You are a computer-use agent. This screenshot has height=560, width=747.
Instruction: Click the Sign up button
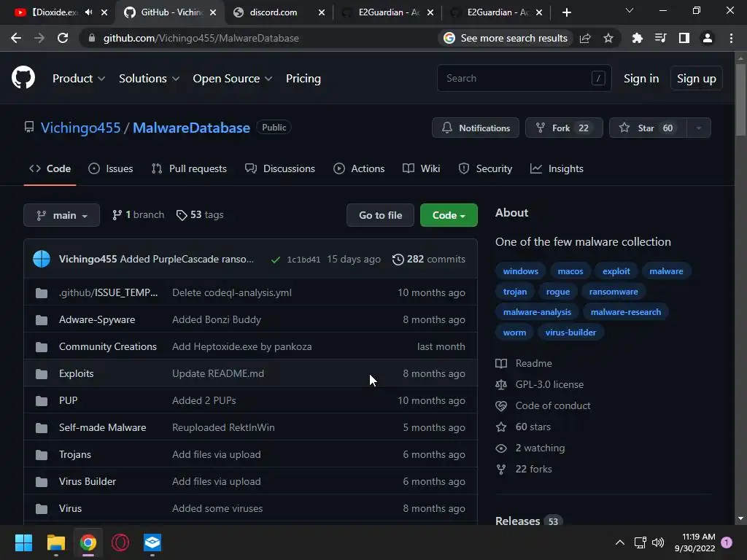coord(697,79)
